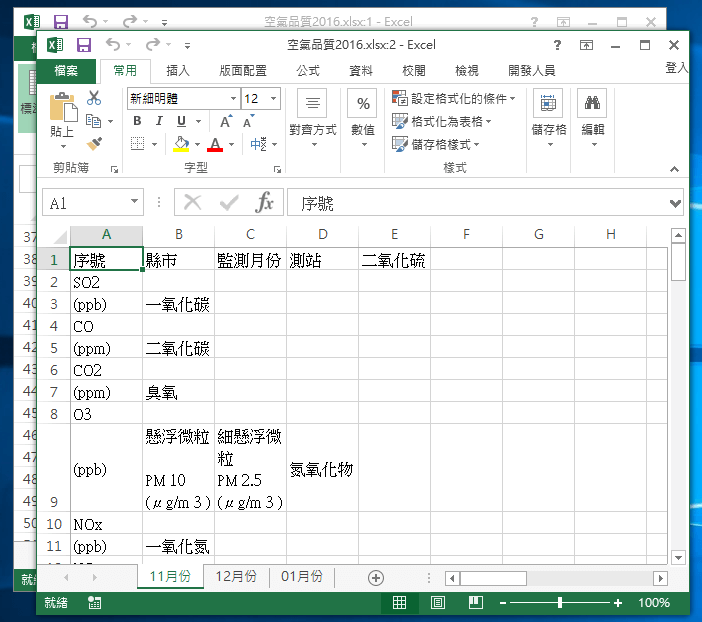702x622 pixels.
Task: Click Insert Function fx icon
Action: click(x=264, y=202)
